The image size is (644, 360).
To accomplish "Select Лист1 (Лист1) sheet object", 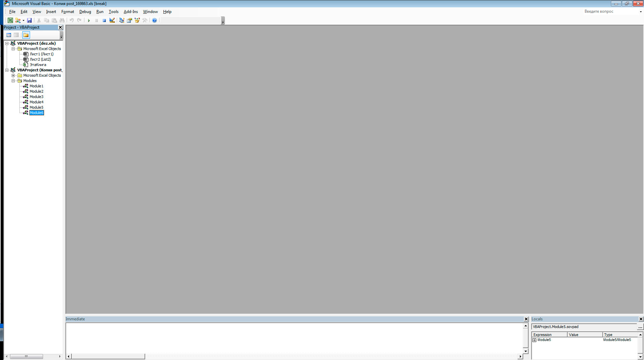I will (41, 54).
